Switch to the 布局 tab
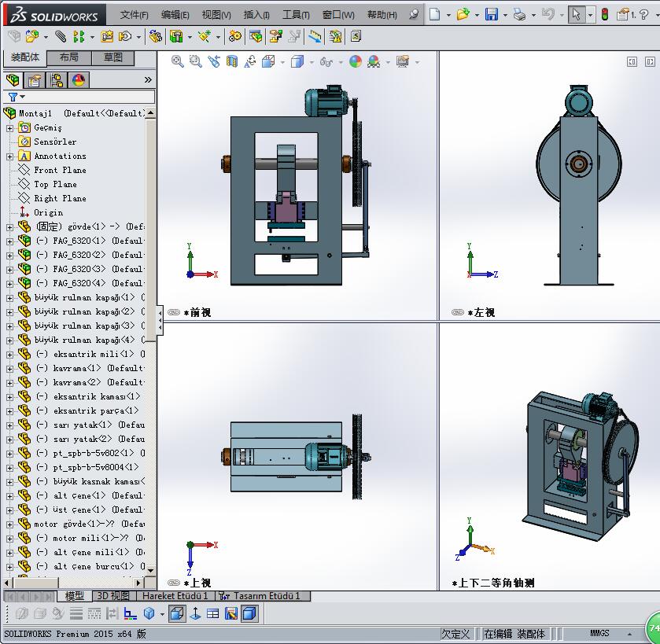 tap(69, 57)
